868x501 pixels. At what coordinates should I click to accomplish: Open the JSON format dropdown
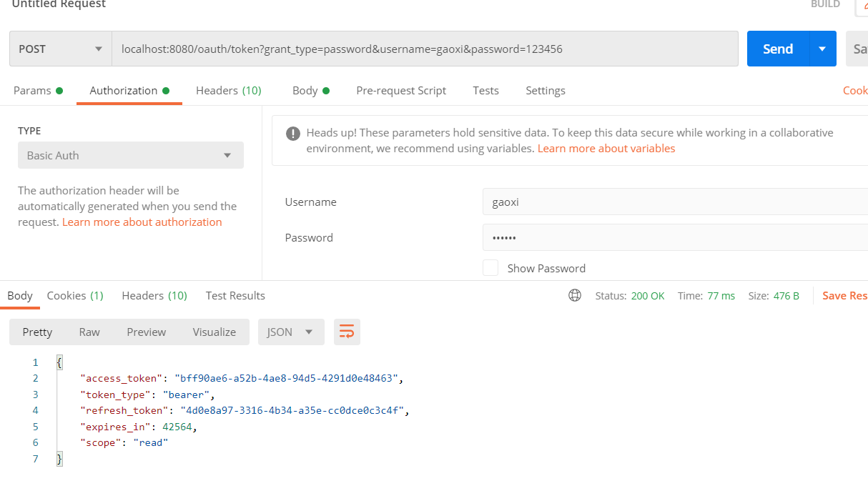pos(291,332)
